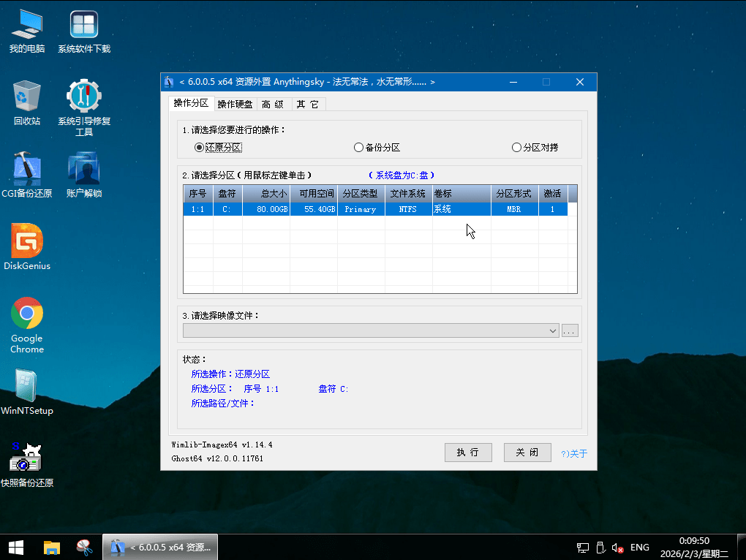The image size is (746, 560).
Task: Select the C: partition row in list
Action: pyautogui.click(x=374, y=209)
